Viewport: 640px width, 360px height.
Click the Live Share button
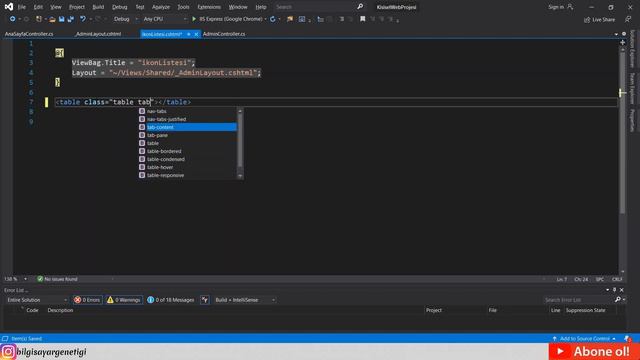599,20
